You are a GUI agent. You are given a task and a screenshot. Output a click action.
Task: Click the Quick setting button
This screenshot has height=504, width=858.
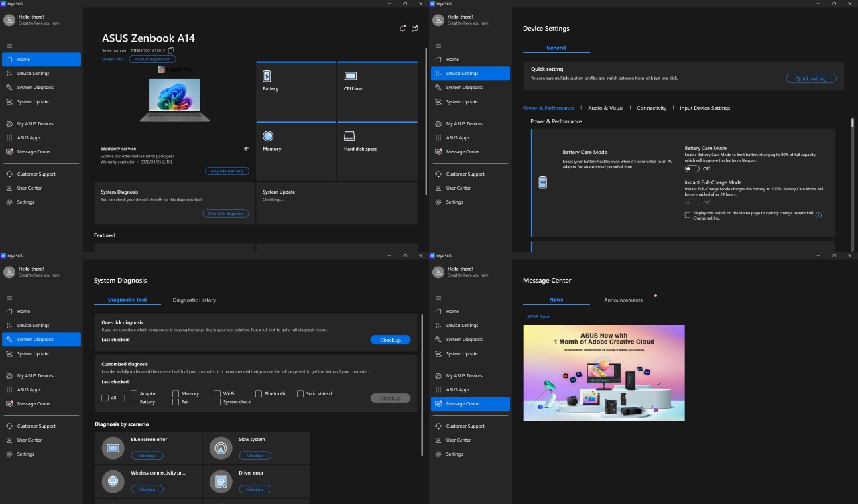[811, 78]
